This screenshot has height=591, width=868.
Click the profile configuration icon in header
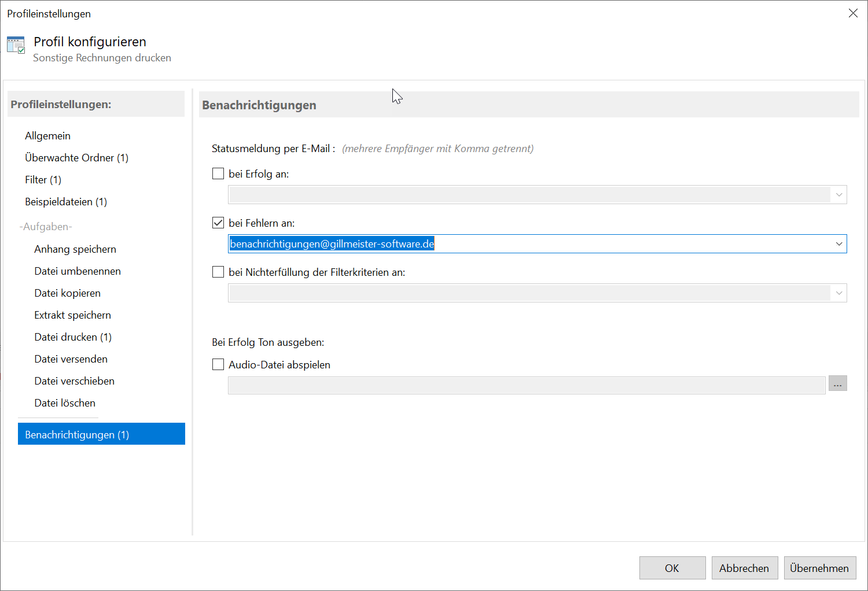pyautogui.click(x=16, y=45)
